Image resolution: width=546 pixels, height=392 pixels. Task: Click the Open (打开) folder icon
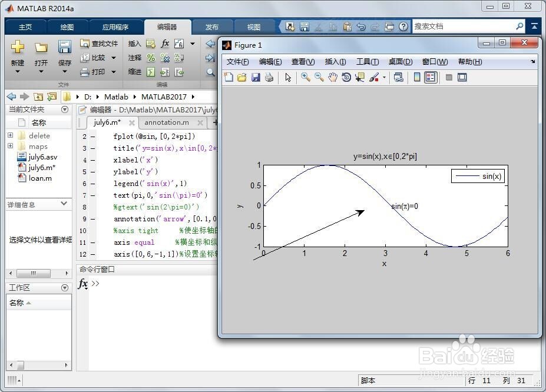41,47
